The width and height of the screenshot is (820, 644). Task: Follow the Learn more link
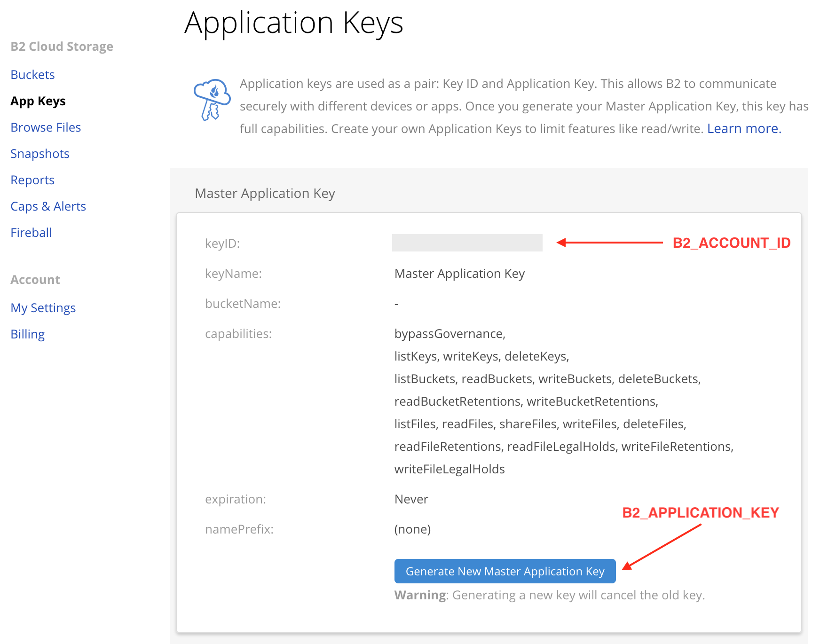744,128
